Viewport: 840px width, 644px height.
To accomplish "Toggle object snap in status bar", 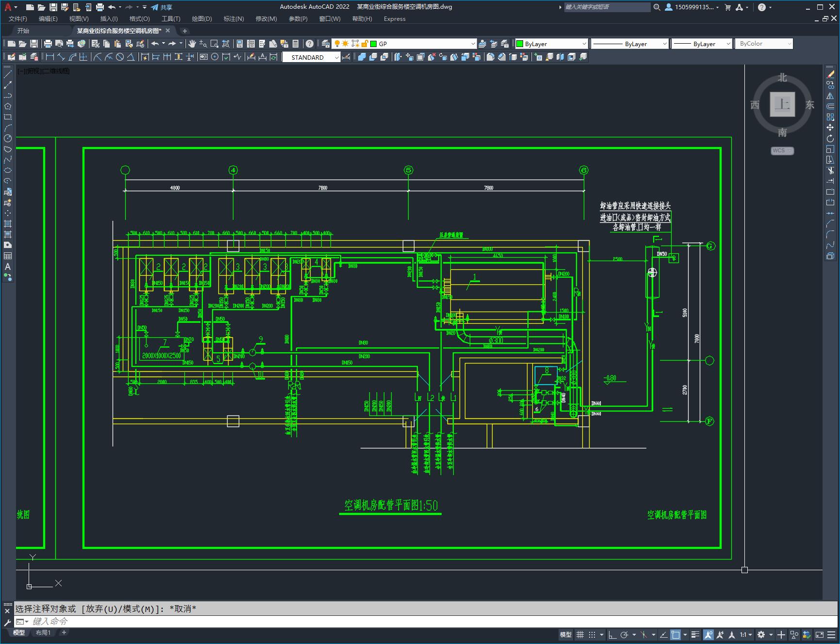I will pos(675,634).
